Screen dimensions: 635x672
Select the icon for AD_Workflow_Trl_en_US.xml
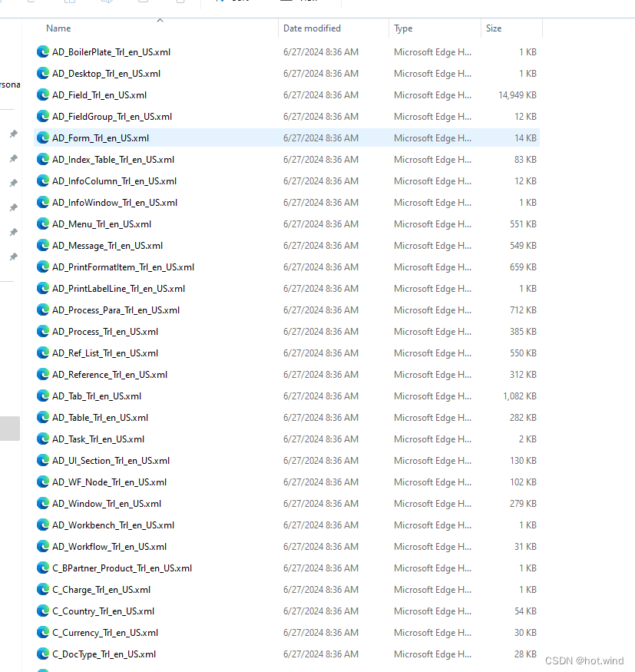[43, 546]
